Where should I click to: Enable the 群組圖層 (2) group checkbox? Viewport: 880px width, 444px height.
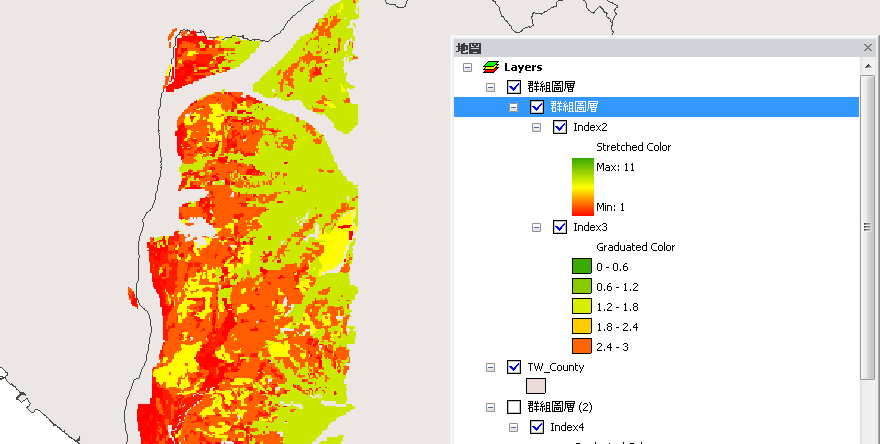(514, 407)
